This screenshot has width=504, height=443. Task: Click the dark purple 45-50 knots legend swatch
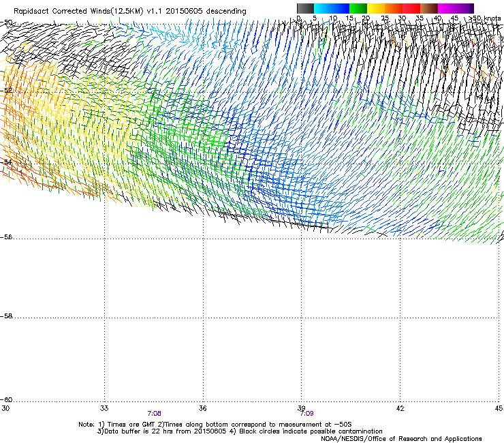tap(464, 8)
